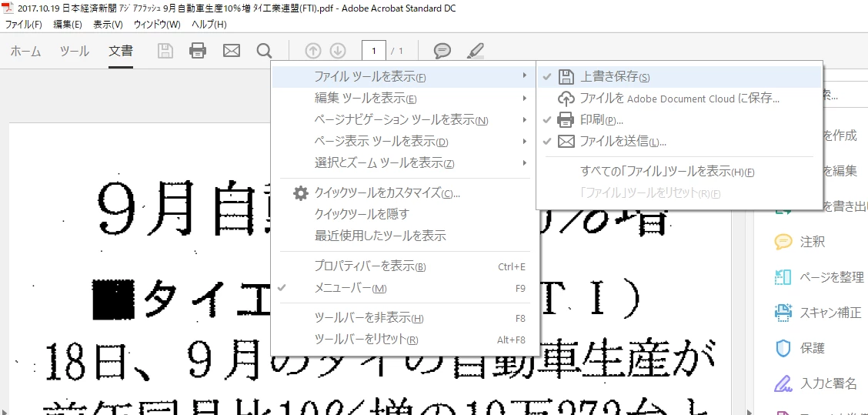Expand ページナビゲーション ツールを表示 submenu
Screen dimensions: 868x415
[406, 119]
